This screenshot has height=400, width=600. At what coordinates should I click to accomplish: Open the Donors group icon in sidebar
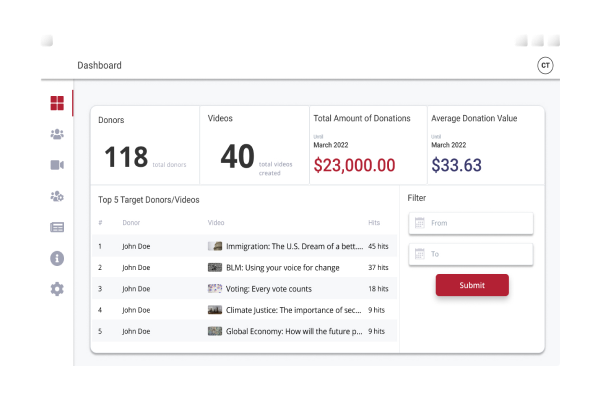[x=57, y=134]
